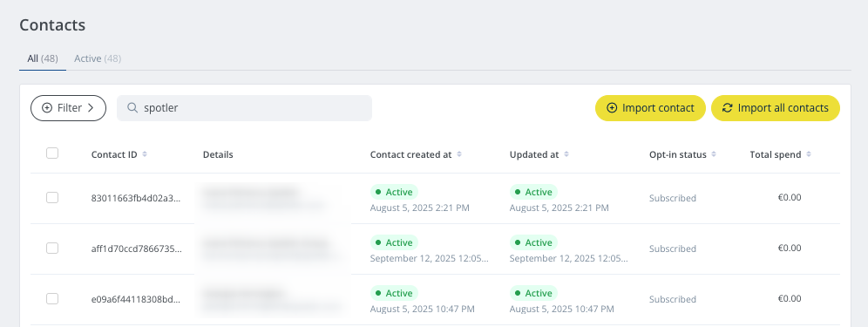Switch to the All (48) tab
The image size is (868, 327).
(x=43, y=58)
